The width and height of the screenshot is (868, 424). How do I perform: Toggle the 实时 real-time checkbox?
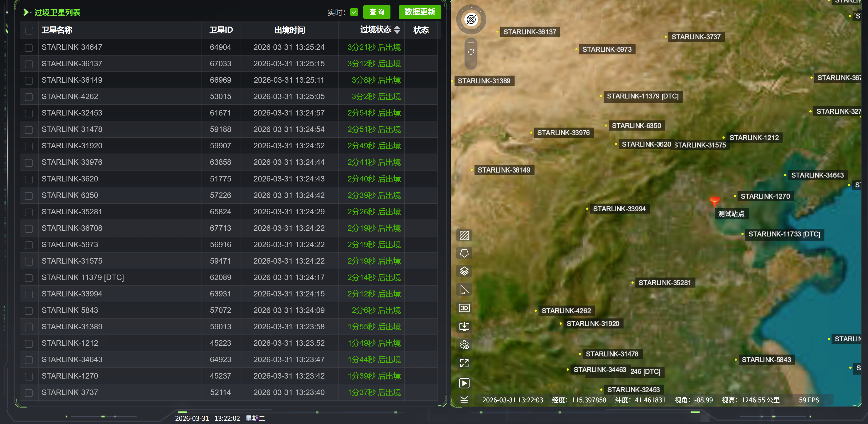[x=354, y=12]
